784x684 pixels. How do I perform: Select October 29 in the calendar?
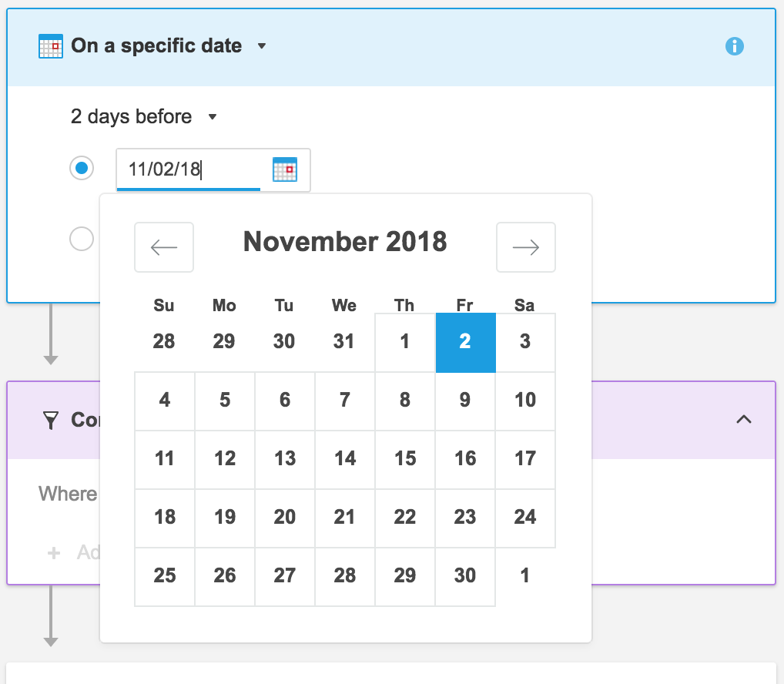[x=224, y=342]
